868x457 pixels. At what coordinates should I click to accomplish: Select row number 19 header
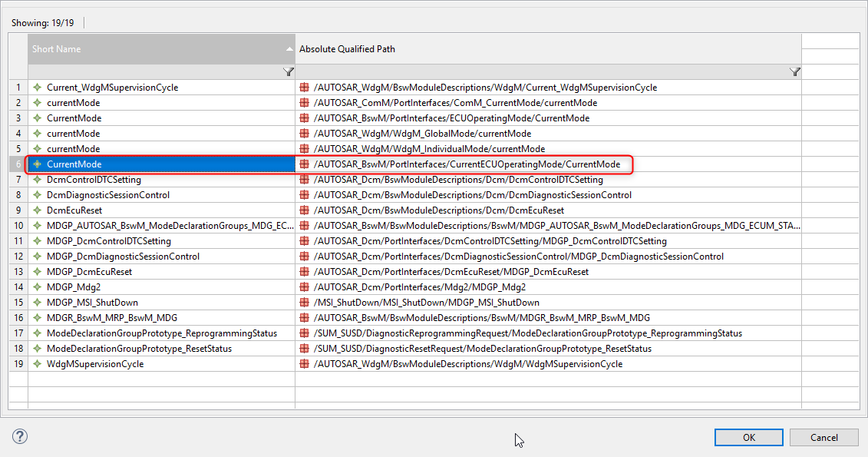(x=18, y=364)
